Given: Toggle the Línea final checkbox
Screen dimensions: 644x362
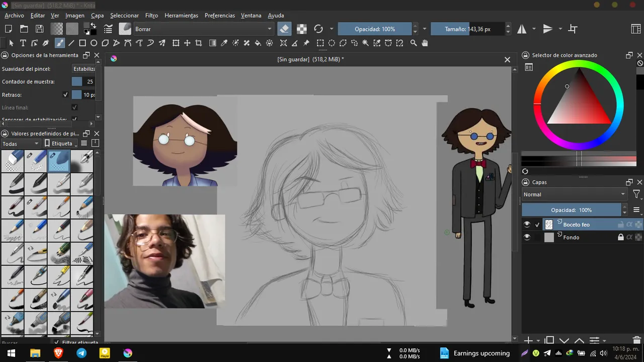Looking at the screenshot, I should (74, 107).
